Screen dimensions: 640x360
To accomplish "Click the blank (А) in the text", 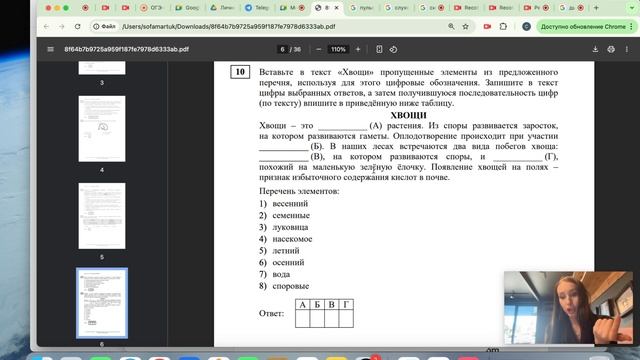I will [343, 127].
